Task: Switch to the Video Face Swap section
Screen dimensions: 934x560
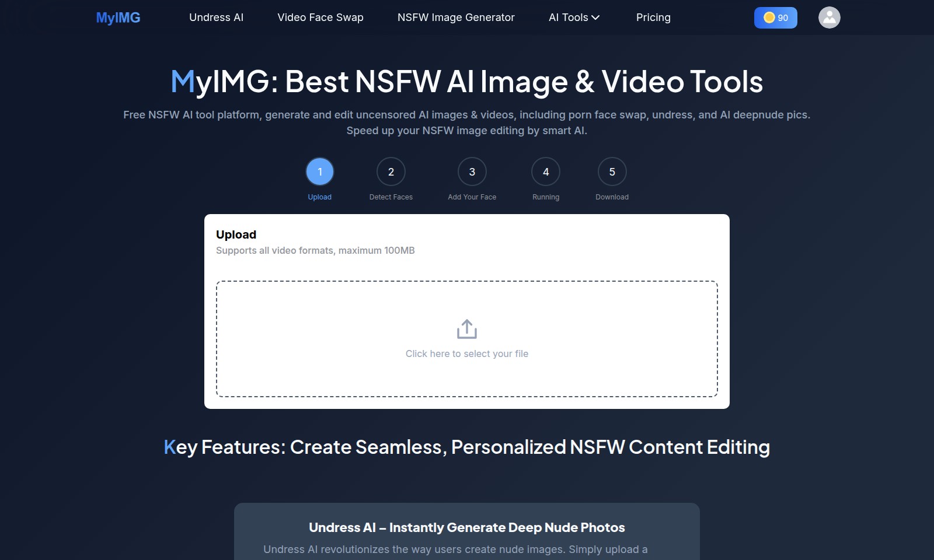Action: (320, 17)
